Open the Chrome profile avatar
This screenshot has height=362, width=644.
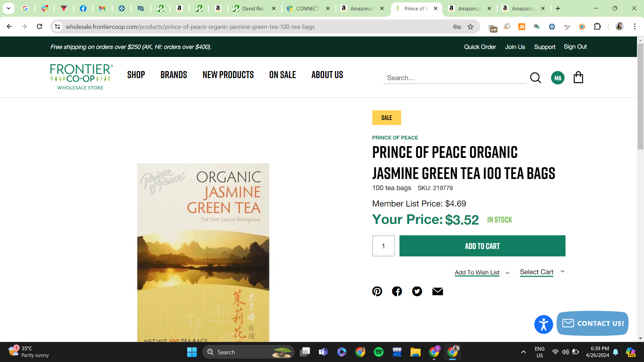[x=620, y=26]
